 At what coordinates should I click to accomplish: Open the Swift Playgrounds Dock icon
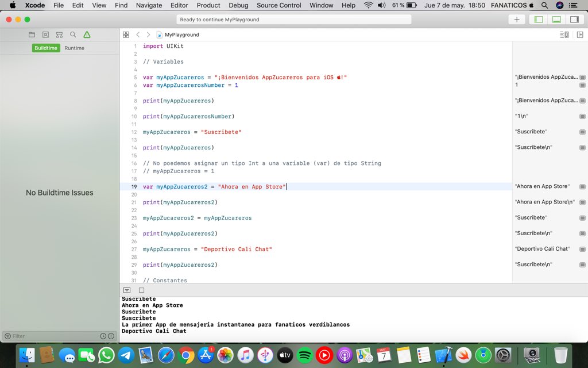463,355
